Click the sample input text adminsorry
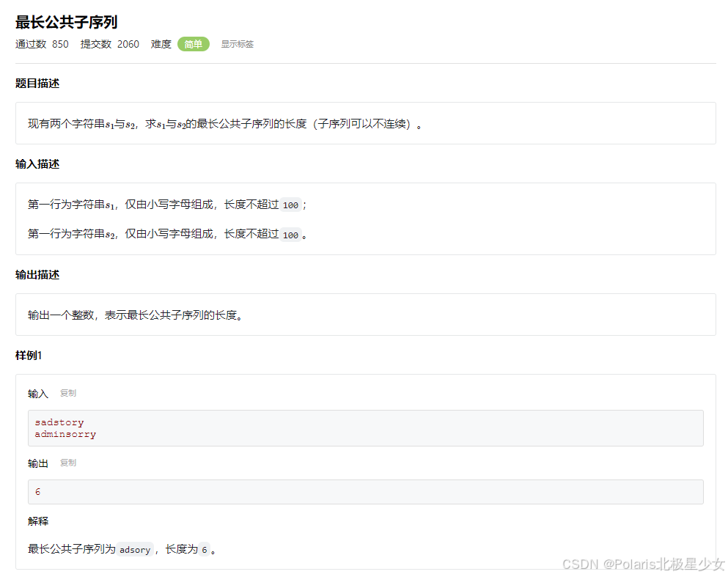The width and height of the screenshot is (728, 577). [x=65, y=434]
